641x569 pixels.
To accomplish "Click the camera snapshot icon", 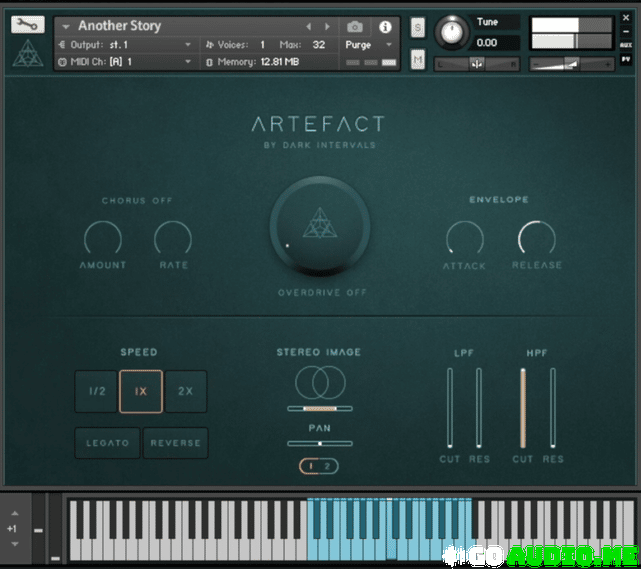I will point(354,27).
